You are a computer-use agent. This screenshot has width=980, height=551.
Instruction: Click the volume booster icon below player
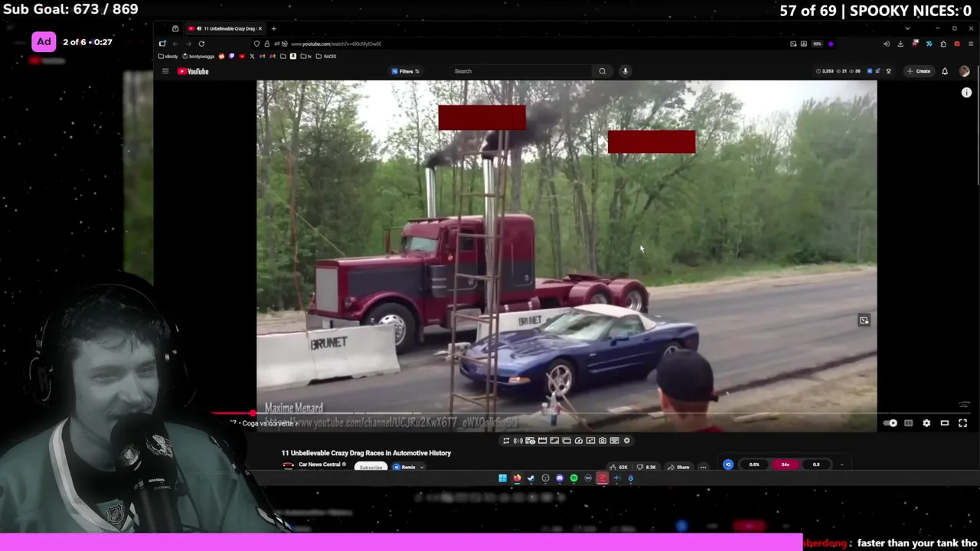[518, 441]
